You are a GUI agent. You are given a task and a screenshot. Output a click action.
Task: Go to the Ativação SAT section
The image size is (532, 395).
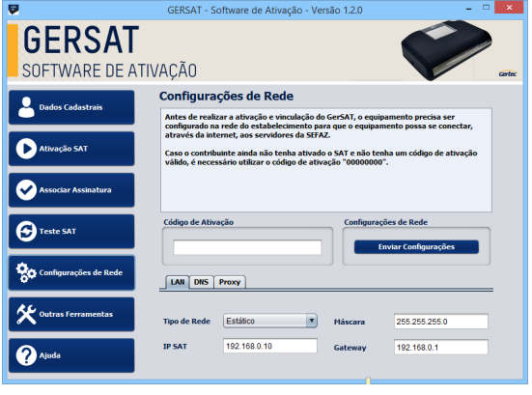click(x=71, y=149)
